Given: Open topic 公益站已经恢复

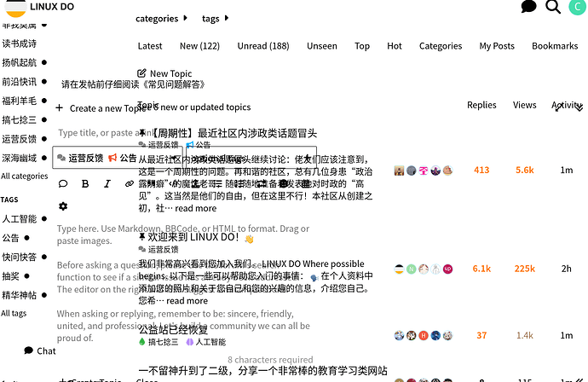Looking at the screenshot, I should click(x=173, y=329).
